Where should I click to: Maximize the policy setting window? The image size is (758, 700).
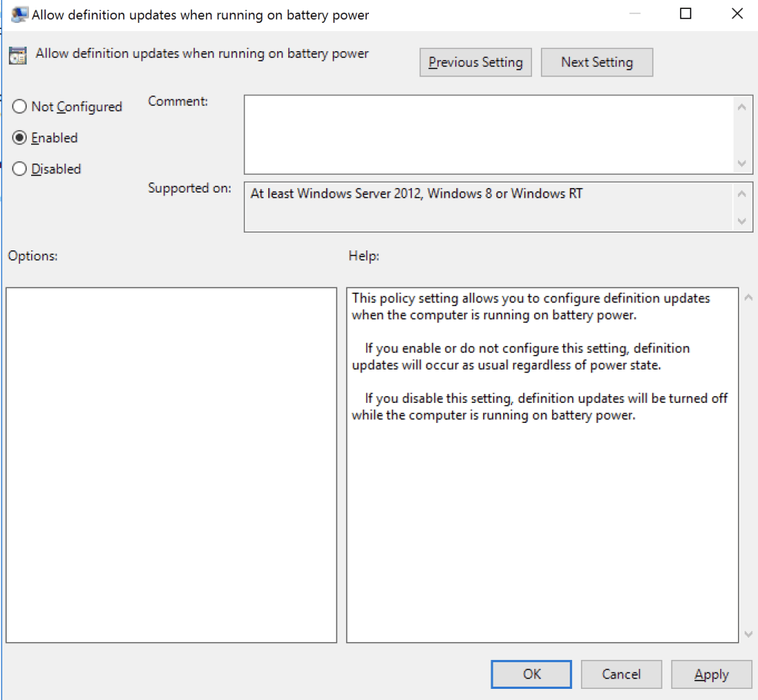point(685,14)
